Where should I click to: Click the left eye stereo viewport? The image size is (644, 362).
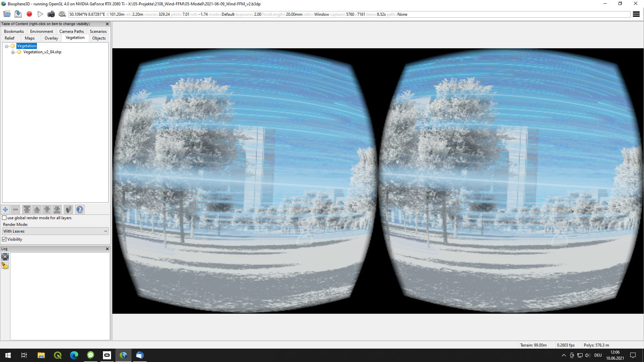tap(246, 181)
